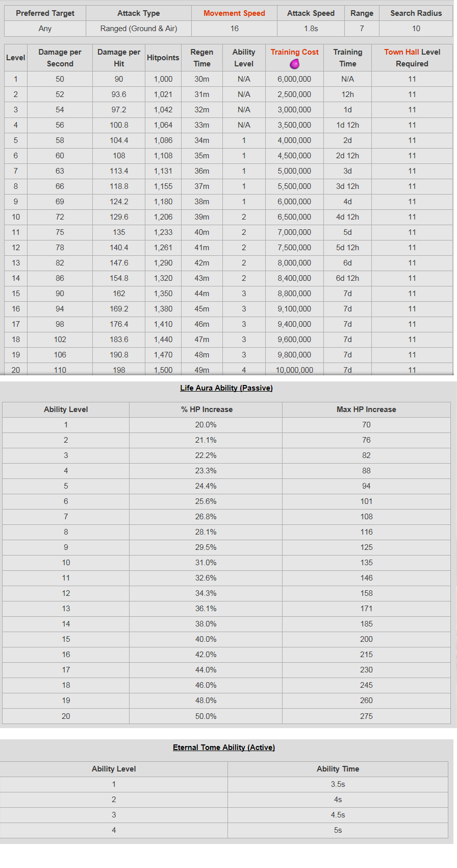Click the Ranged (Ground & Air) cell
Screen dimensions: 457x868
pyautogui.click(x=139, y=29)
